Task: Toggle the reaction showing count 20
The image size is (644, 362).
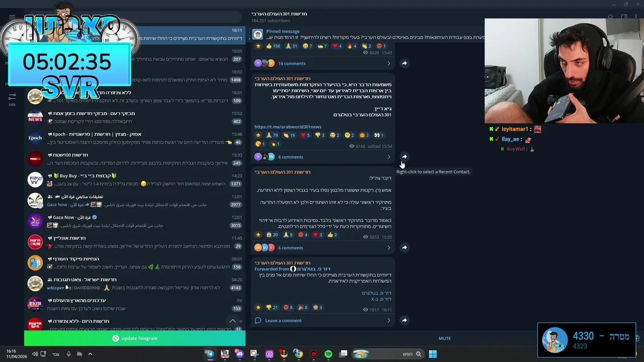Action: pos(272,235)
